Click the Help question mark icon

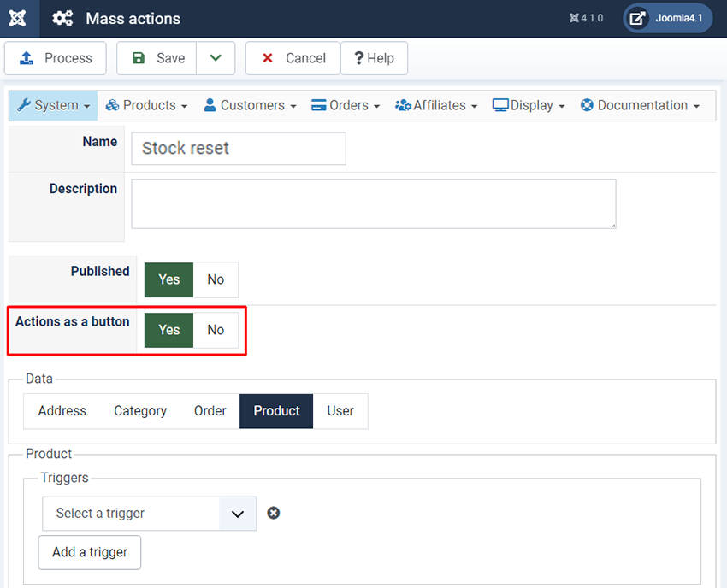point(359,58)
